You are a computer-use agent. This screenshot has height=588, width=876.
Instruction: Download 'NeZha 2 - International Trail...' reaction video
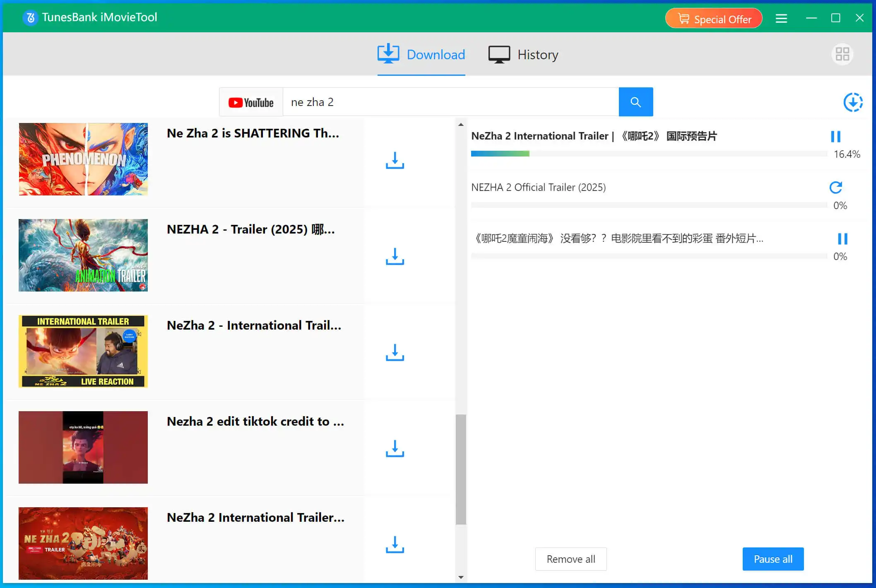tap(395, 352)
